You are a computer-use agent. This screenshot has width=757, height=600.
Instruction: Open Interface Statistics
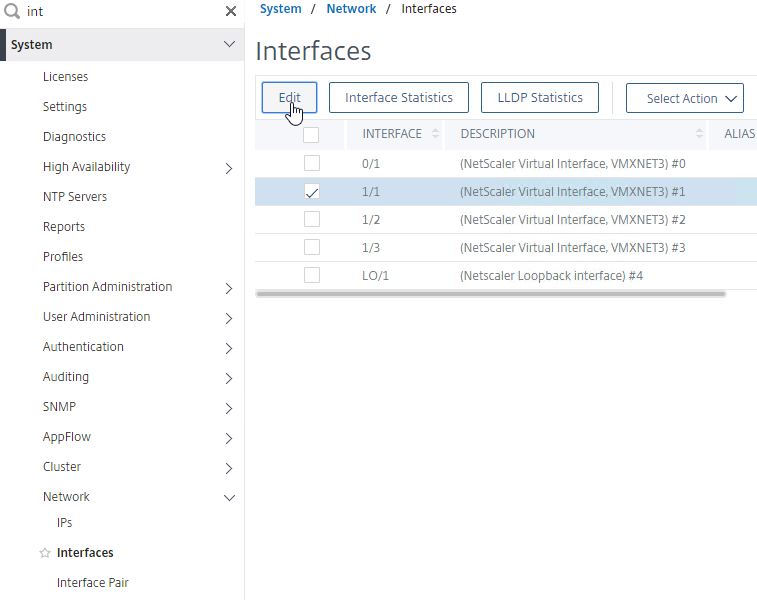tap(399, 98)
